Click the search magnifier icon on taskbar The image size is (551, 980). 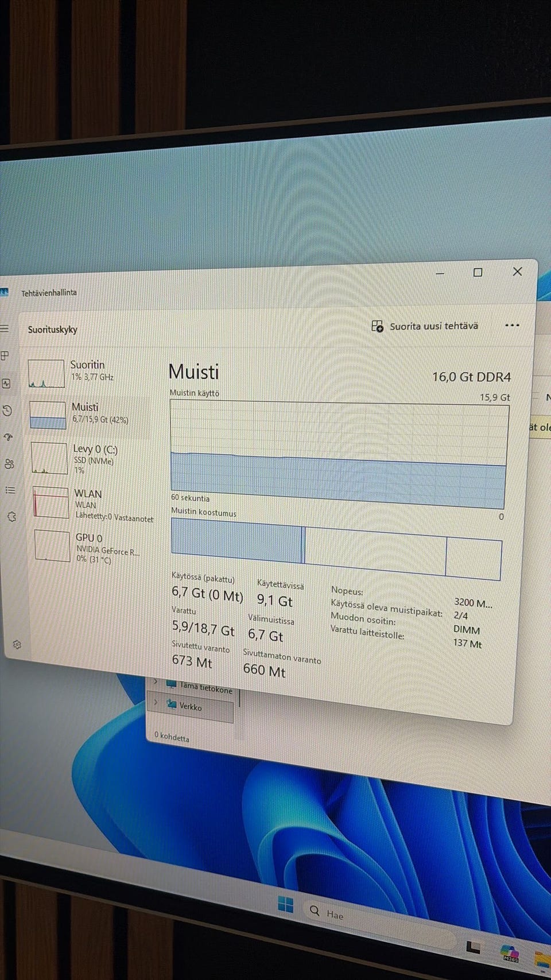point(315,911)
